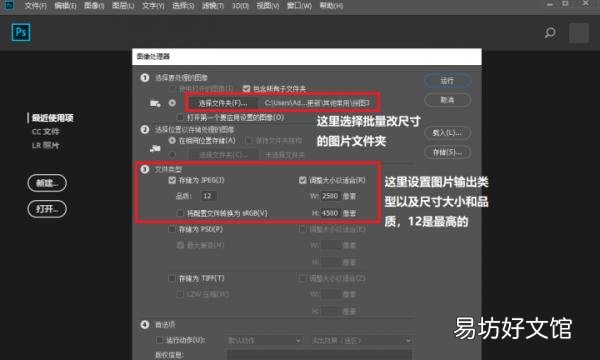600x360 pixels.
Task: Click the 打开... button on home screen
Action: point(47,209)
